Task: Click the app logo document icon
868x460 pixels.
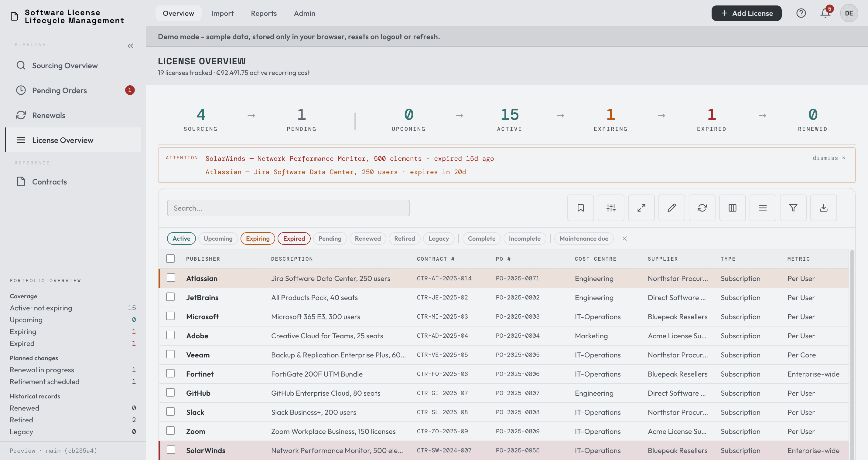Action: pyautogui.click(x=14, y=16)
